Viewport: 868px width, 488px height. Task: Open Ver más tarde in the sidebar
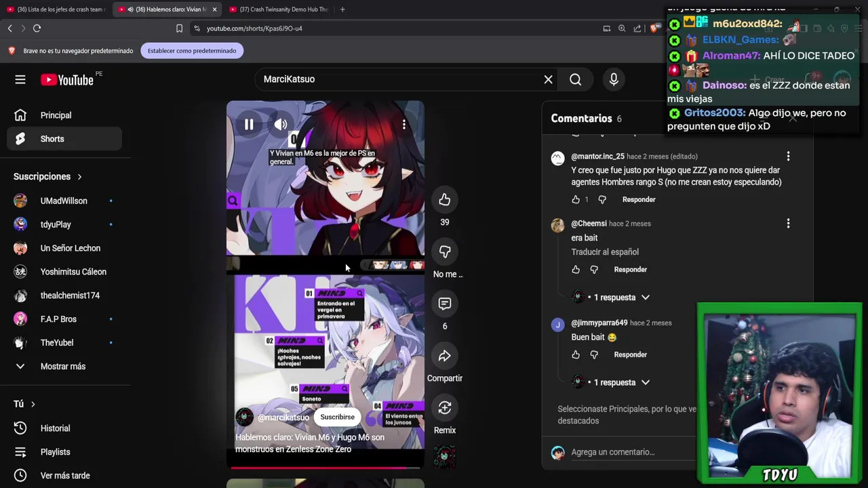pyautogui.click(x=65, y=476)
